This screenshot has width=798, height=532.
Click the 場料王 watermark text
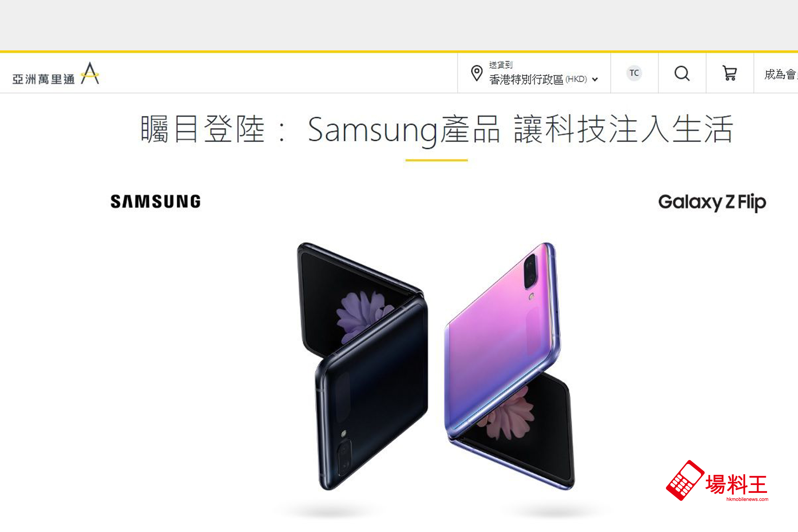click(736, 484)
